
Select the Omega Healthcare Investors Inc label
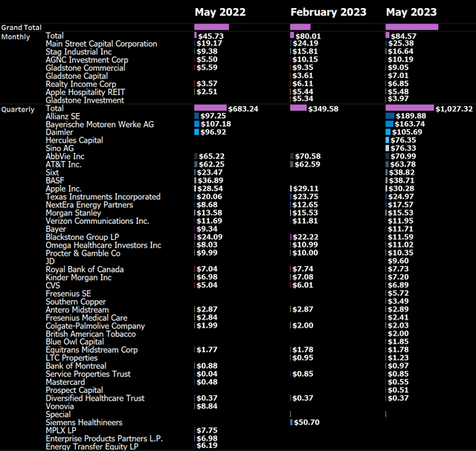pos(103,245)
